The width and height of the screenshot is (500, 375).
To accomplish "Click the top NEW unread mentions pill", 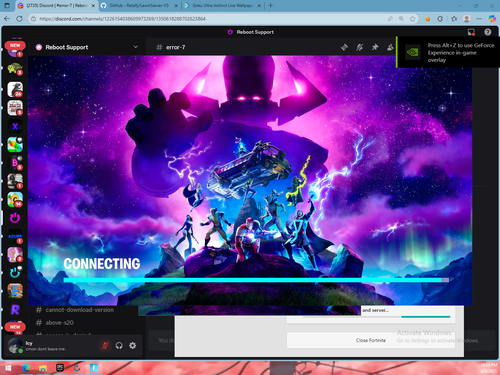I will 15,45.
